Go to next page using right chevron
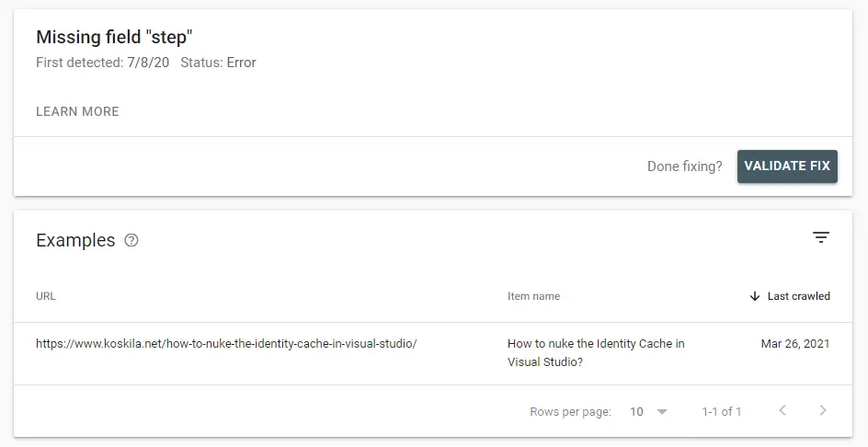The image size is (868, 447). [823, 411]
